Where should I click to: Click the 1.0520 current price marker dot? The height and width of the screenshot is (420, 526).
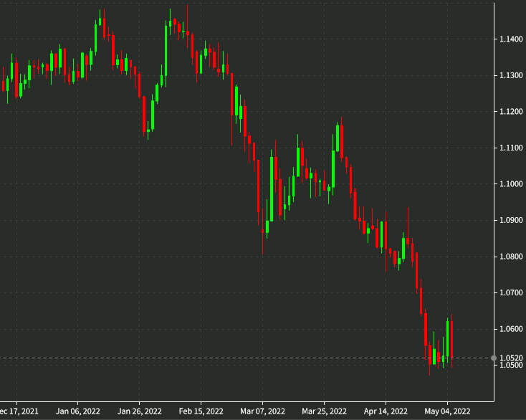(x=494, y=358)
